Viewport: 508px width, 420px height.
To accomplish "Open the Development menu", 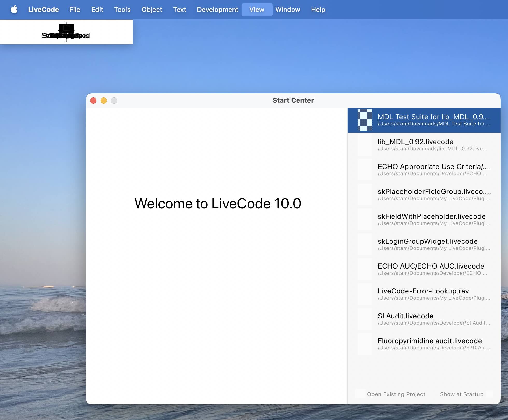I will pos(217,10).
